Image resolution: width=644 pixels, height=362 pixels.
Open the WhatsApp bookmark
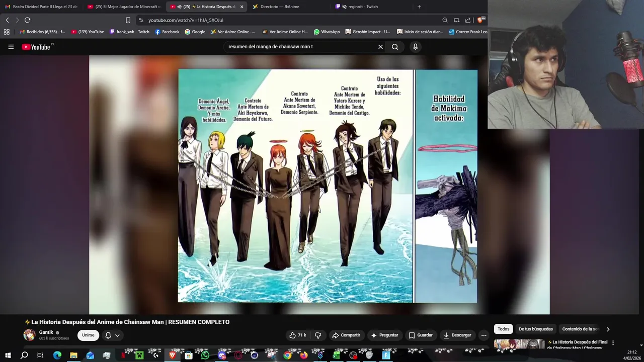(327, 32)
